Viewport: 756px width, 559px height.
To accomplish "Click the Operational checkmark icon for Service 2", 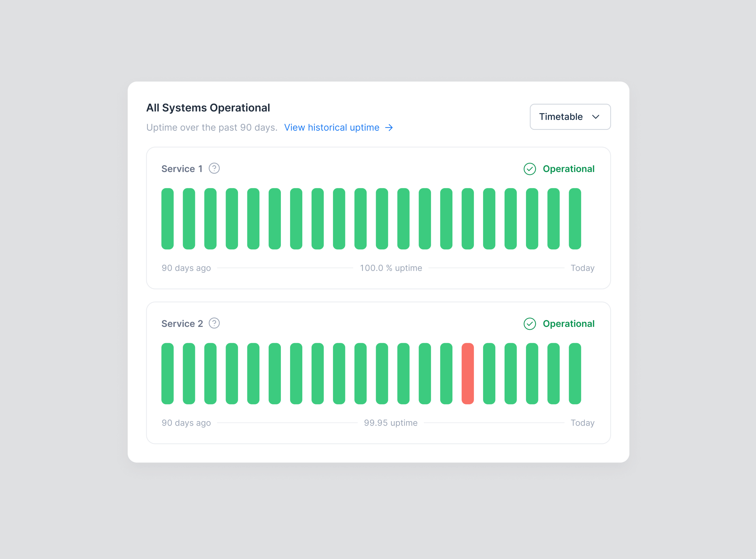I will click(x=530, y=324).
